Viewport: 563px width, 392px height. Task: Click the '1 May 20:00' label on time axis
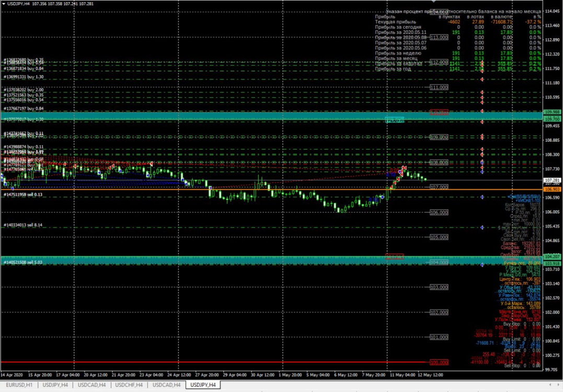(290, 375)
